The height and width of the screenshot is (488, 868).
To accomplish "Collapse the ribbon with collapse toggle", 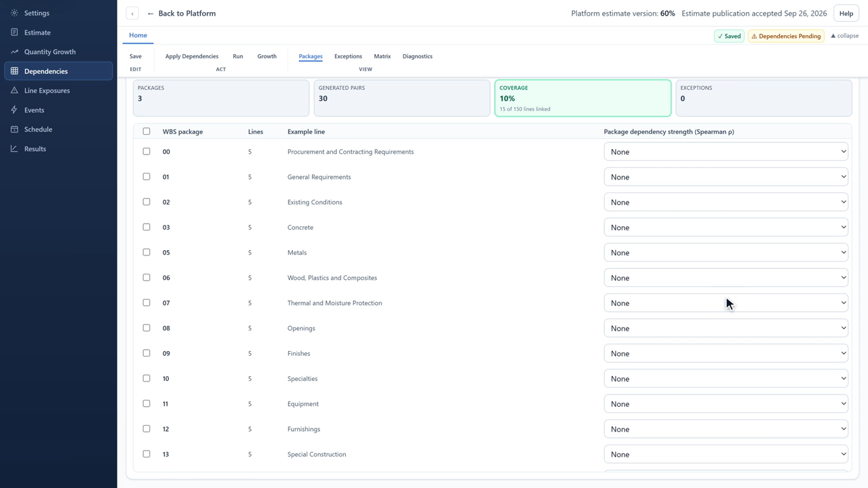I will 844,36.
